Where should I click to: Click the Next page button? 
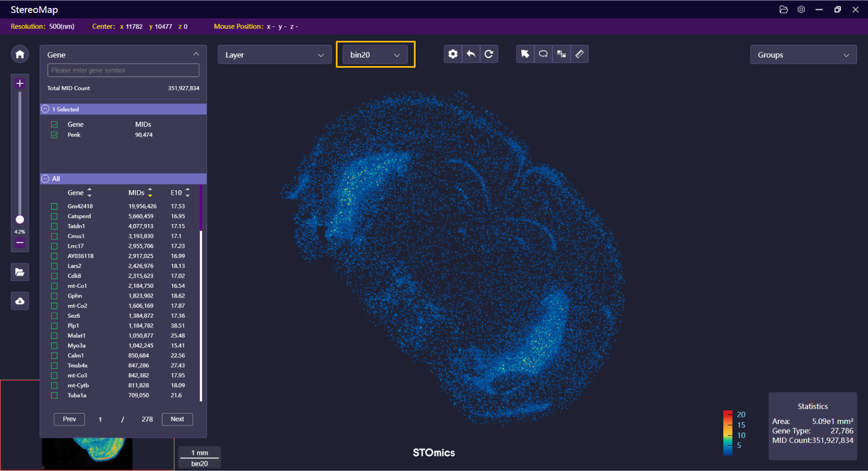[177, 419]
